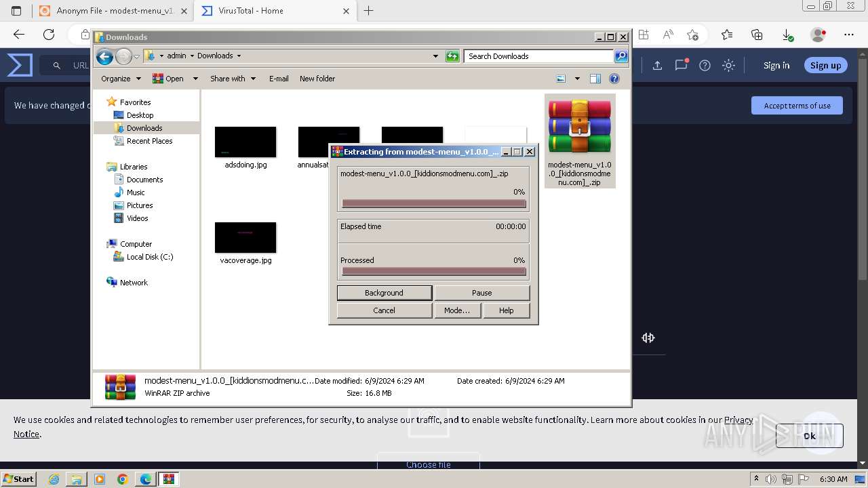Click the VirusTotal Sign in link
The image size is (868, 488).
coord(776,66)
